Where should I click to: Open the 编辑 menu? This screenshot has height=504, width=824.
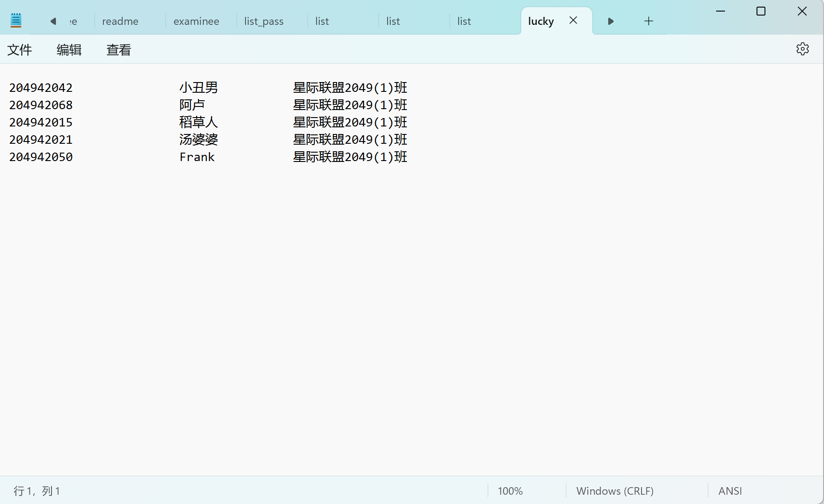pos(69,50)
